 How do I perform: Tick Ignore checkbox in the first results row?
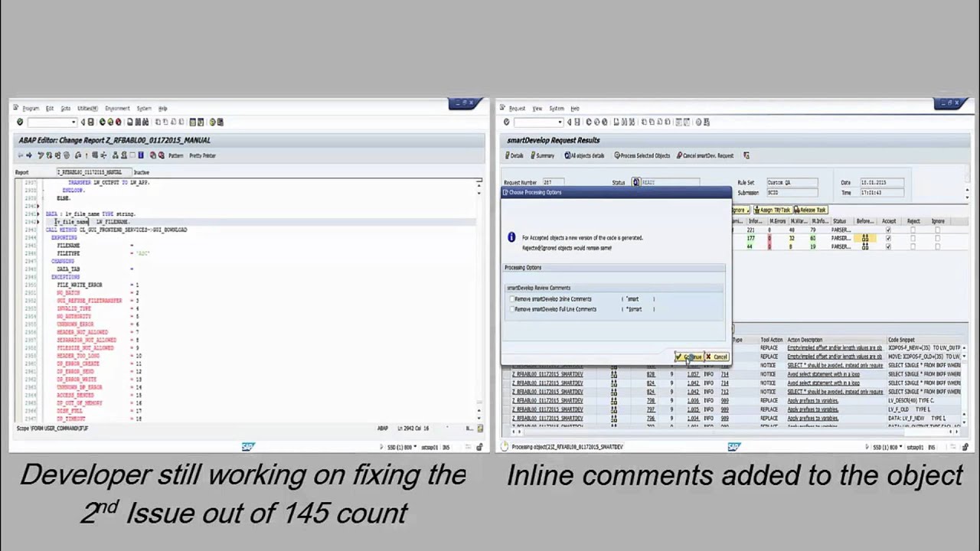click(x=937, y=230)
